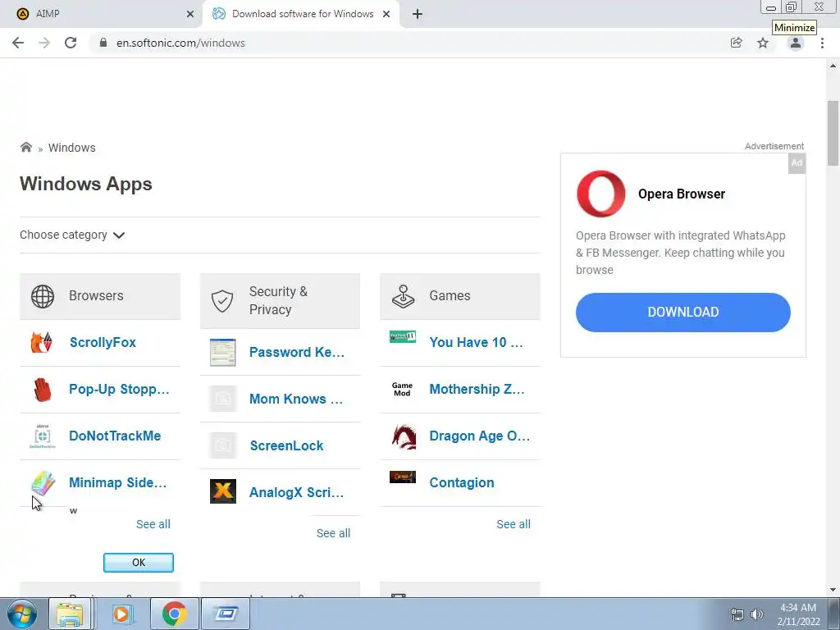Open the Chrome profile avatar

pyautogui.click(x=796, y=43)
